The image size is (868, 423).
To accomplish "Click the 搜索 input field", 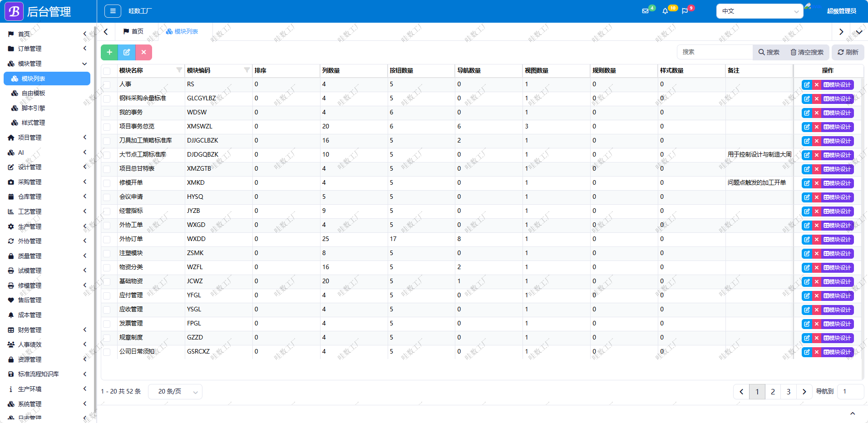I will point(715,52).
